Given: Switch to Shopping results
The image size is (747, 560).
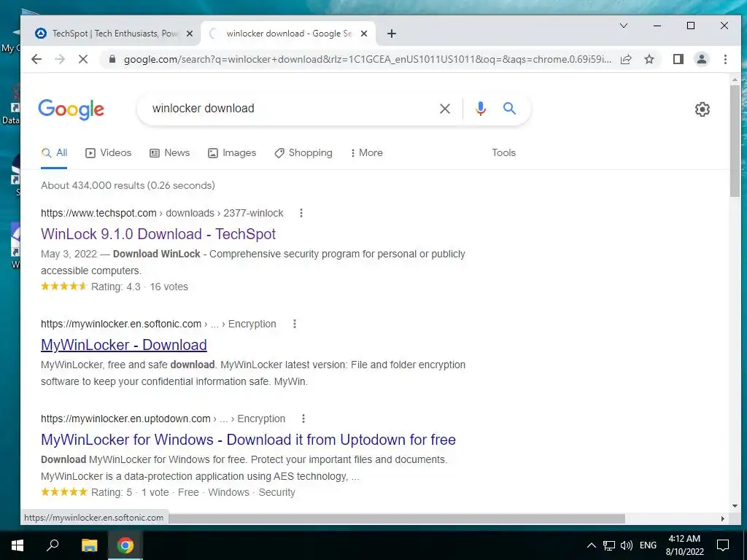Looking at the screenshot, I should pyautogui.click(x=303, y=153).
